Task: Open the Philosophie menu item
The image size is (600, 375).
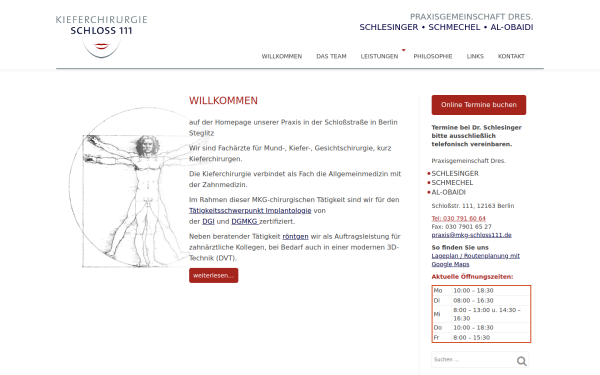Action: [433, 56]
